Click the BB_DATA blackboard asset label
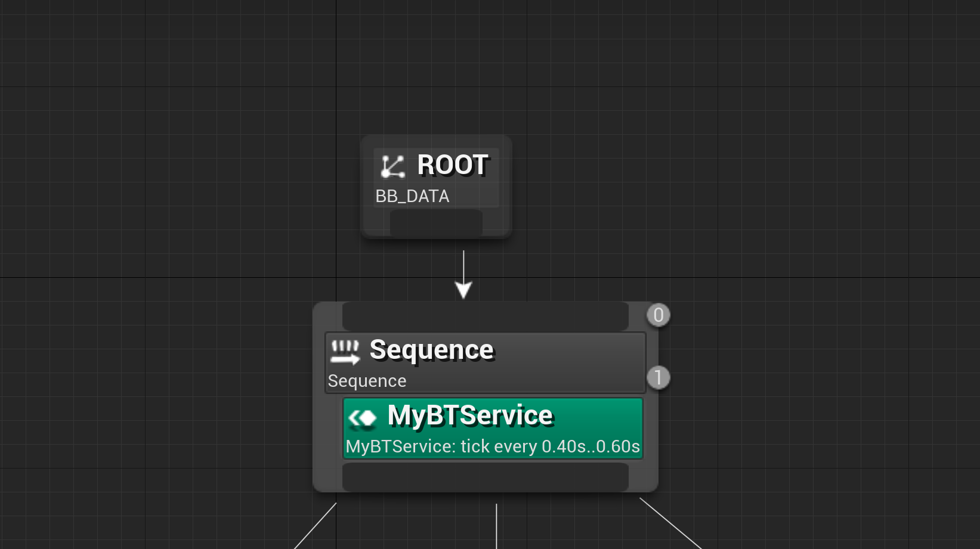This screenshot has height=549, width=980. pyautogui.click(x=412, y=196)
